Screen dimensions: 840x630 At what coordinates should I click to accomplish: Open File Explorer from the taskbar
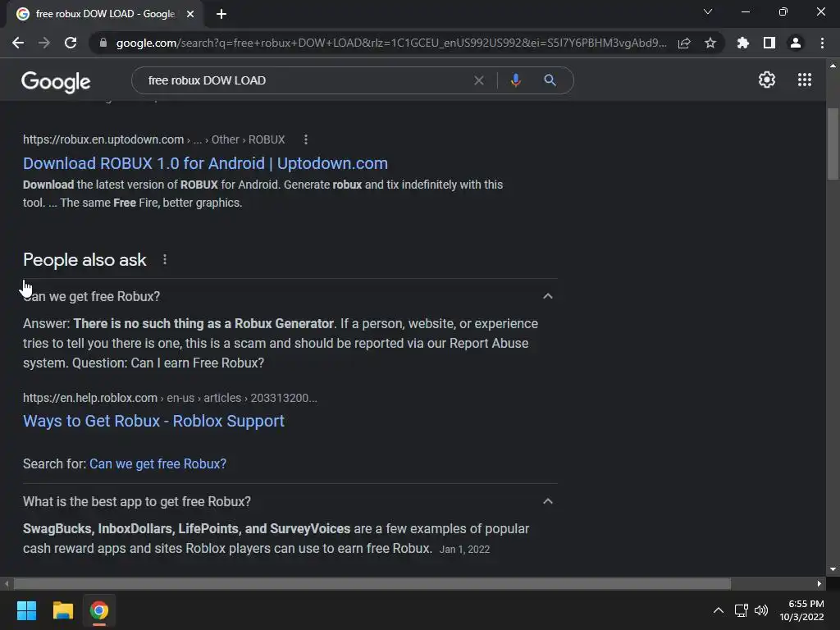pyautogui.click(x=62, y=610)
